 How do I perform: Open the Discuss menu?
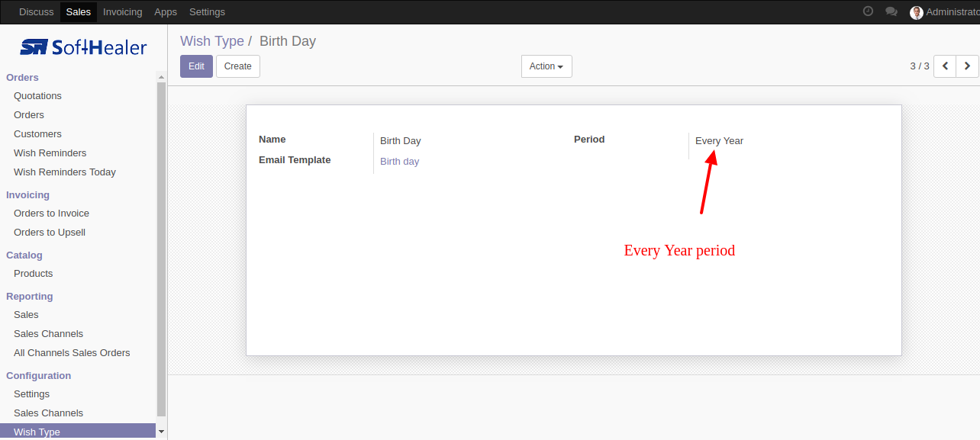click(x=37, y=12)
